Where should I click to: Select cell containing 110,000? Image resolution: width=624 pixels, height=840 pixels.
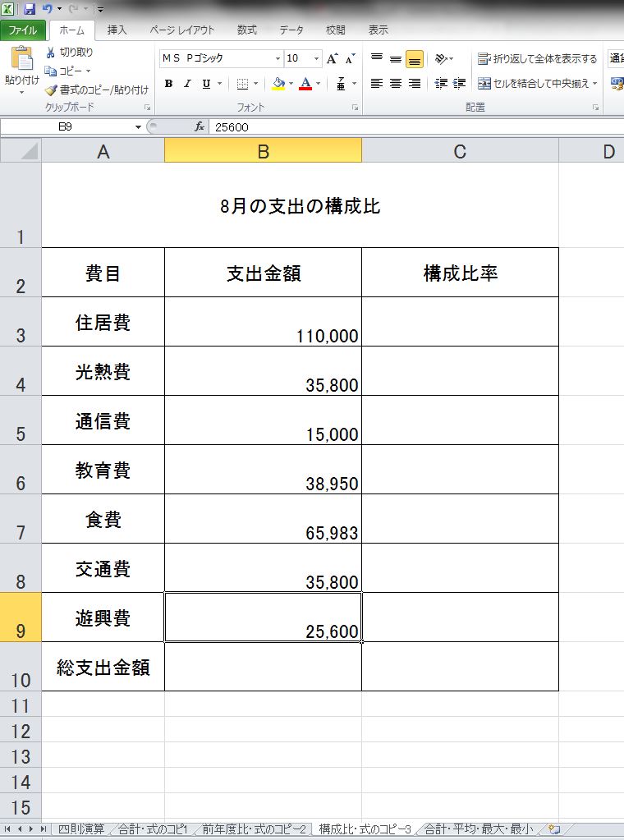[263, 322]
